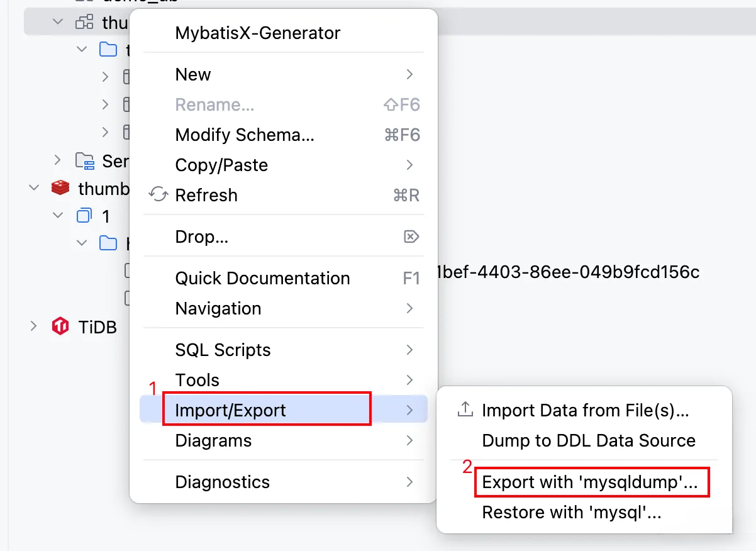Screen dimensions: 756x551
Task: Open the New submenu
Action: coord(283,74)
